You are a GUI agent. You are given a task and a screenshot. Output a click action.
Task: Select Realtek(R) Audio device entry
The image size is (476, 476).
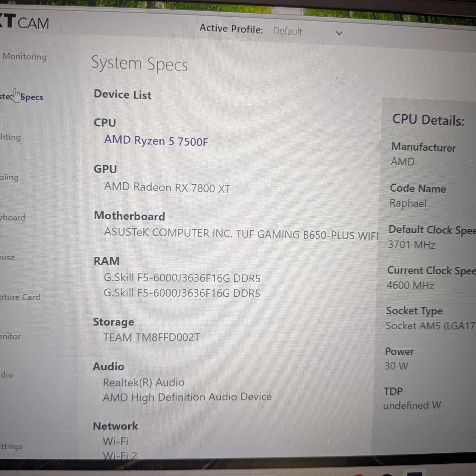(144, 382)
